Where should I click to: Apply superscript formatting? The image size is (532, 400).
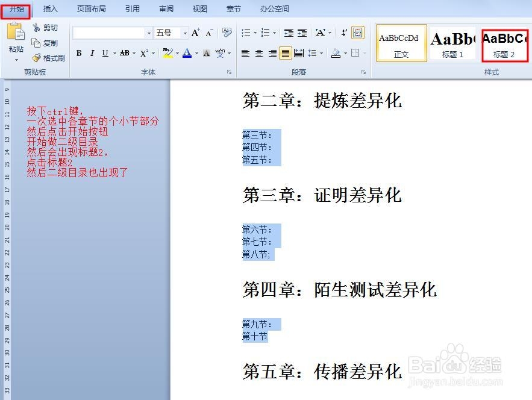tap(143, 53)
